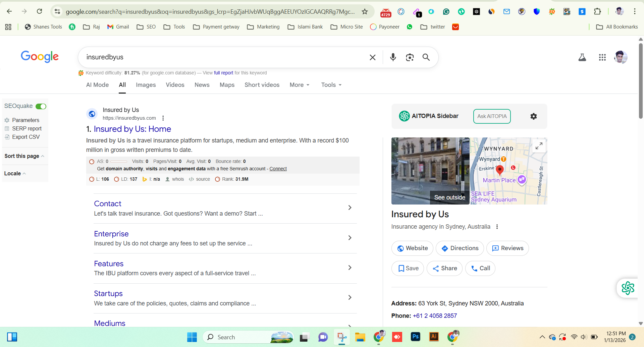Open the tab groups grid in bookmarks bar

(8, 27)
